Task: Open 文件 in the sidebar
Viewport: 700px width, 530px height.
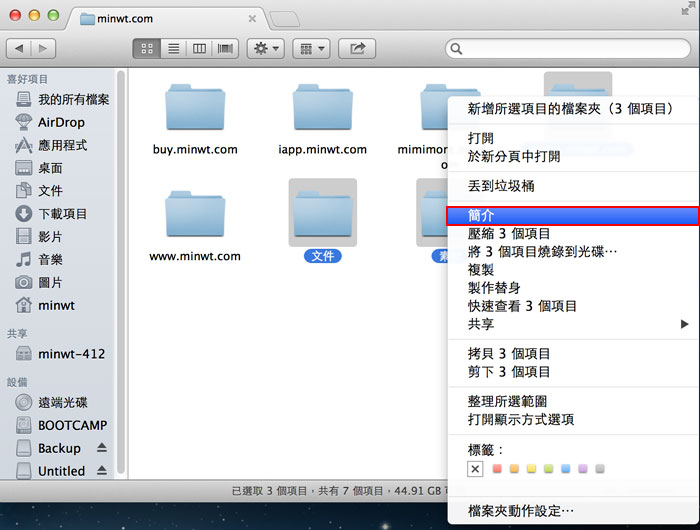Action: click(39, 191)
